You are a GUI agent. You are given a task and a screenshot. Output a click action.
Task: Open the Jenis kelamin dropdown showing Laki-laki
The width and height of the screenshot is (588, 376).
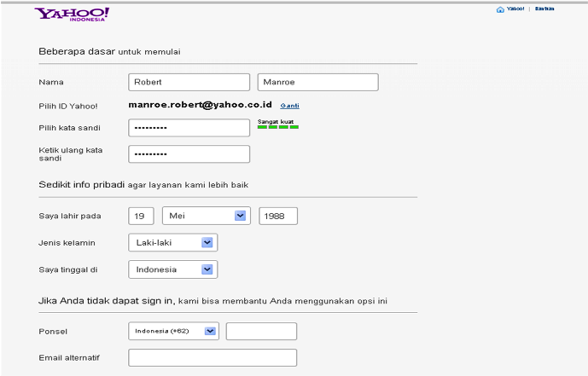tap(173, 243)
